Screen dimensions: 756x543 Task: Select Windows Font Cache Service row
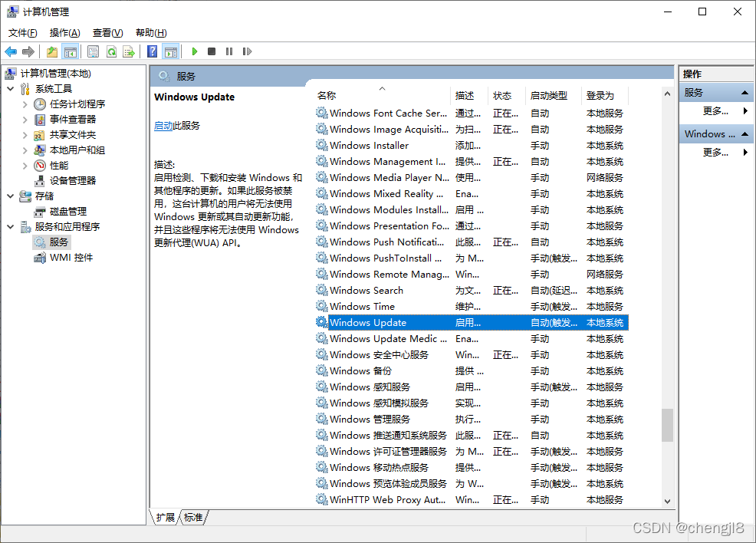(472, 113)
